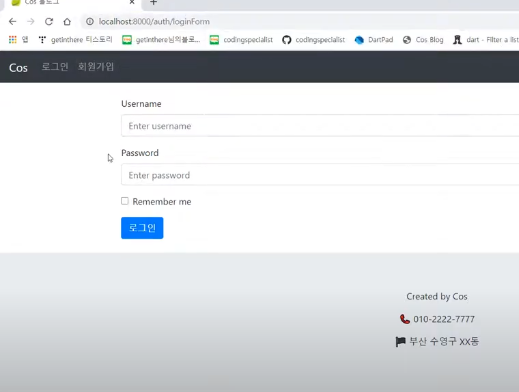Click the red phone icon in footer
Image resolution: width=519 pixels, height=392 pixels.
pyautogui.click(x=405, y=319)
